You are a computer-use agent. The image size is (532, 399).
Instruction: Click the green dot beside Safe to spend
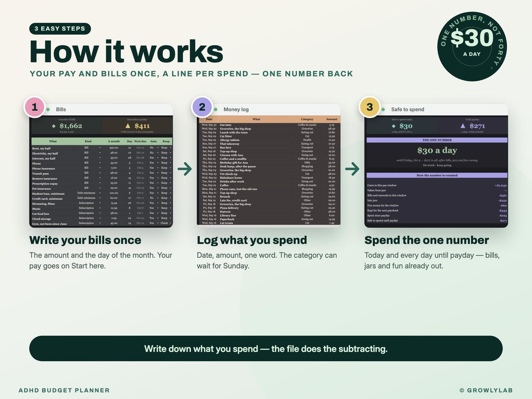coord(383,110)
